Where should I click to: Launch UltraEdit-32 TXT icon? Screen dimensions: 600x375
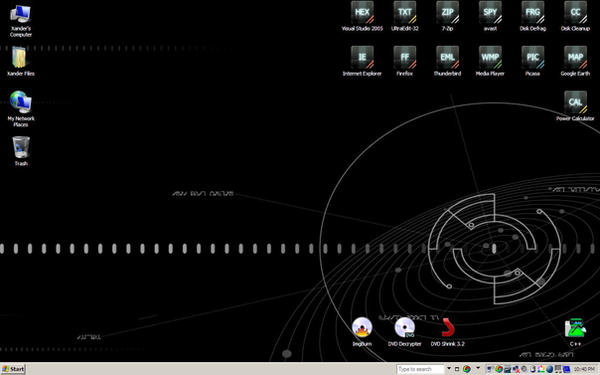click(x=405, y=16)
